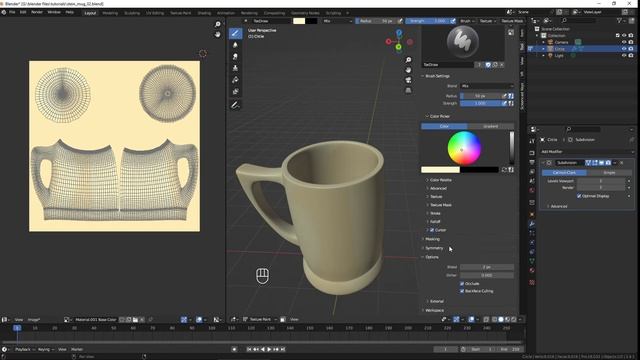Select the Simple subdivision type button
The width and height of the screenshot is (640, 360).
pyautogui.click(x=609, y=173)
